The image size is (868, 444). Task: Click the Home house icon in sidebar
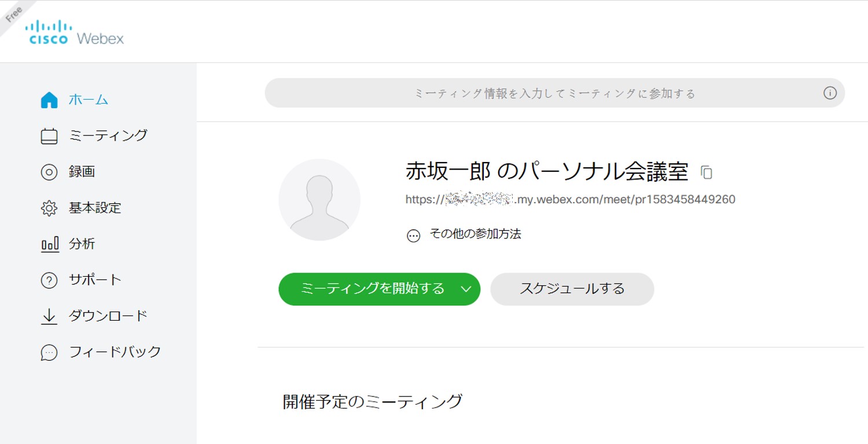pos(49,100)
